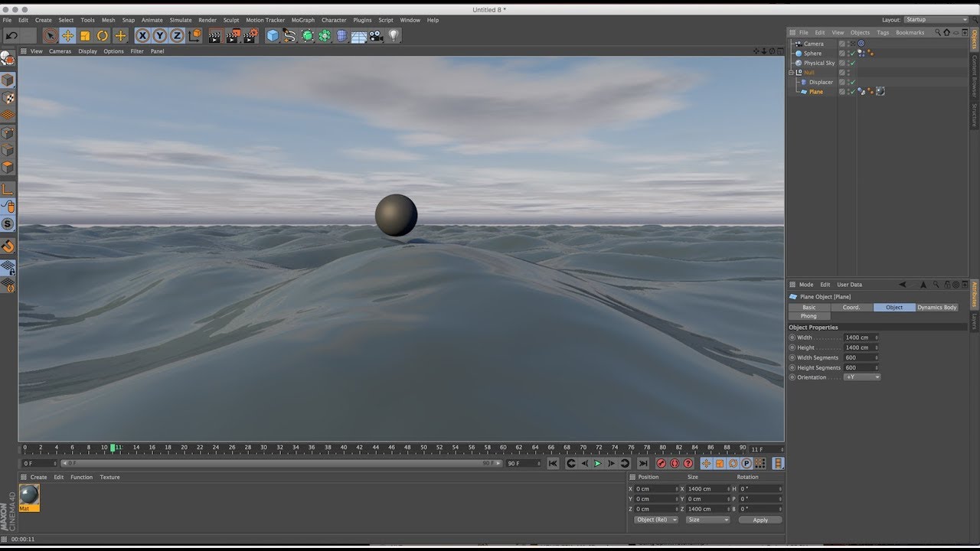Go to end of animation
The width and height of the screenshot is (980, 551).
tap(643, 464)
